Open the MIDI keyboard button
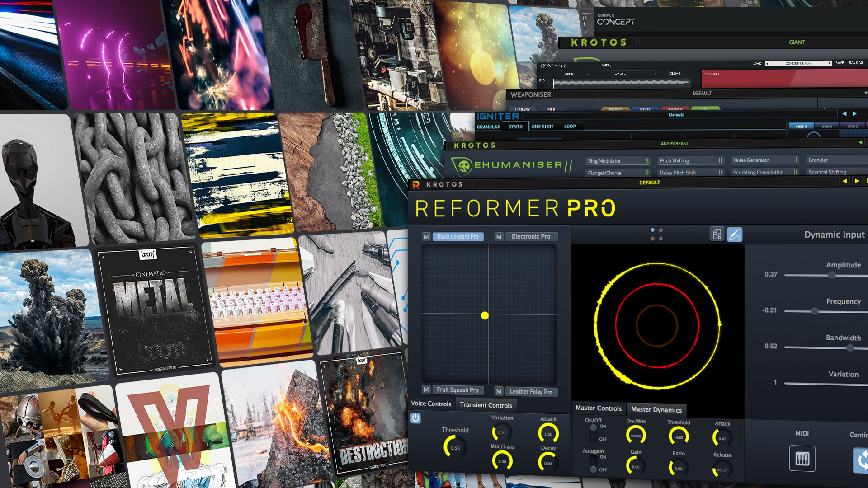The image size is (868, 488). coord(802,459)
